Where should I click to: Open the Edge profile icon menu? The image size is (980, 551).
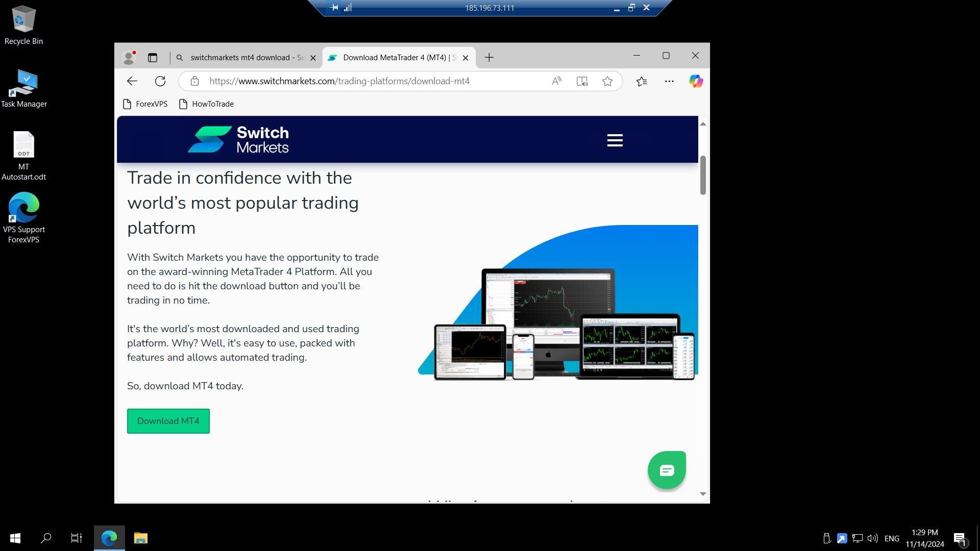pyautogui.click(x=129, y=58)
